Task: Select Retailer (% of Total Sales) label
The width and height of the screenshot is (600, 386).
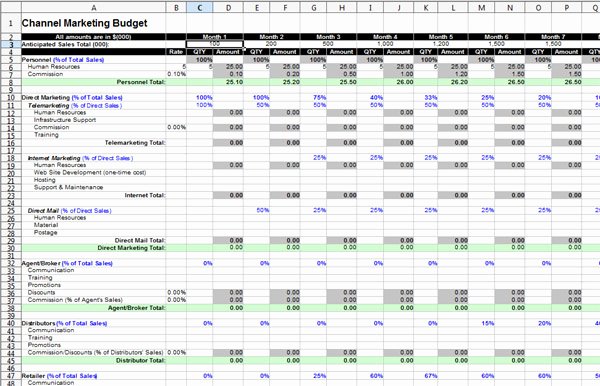Action: (59, 376)
